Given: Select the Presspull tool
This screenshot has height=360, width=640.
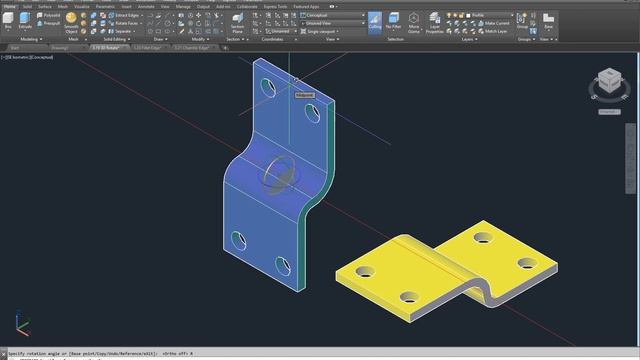Looking at the screenshot, I should coord(48,23).
